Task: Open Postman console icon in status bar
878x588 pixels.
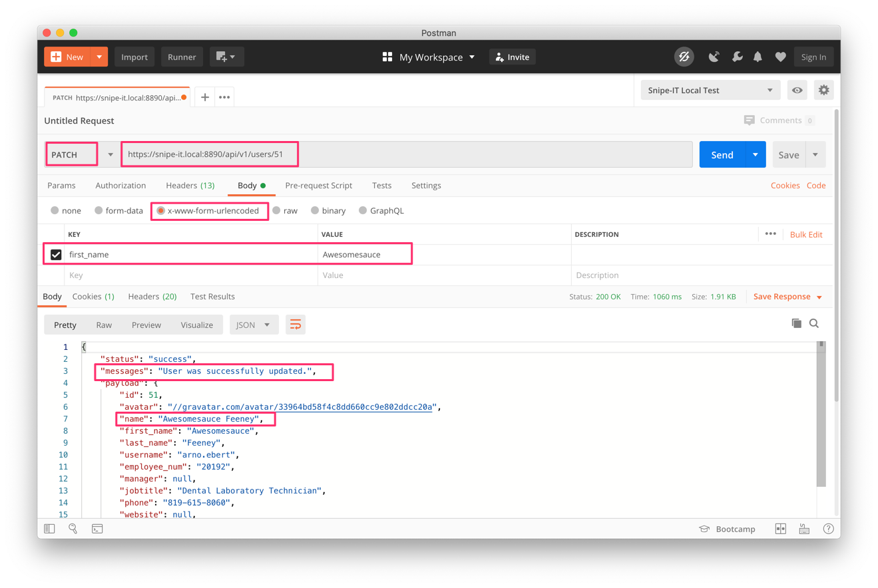Action: click(97, 529)
